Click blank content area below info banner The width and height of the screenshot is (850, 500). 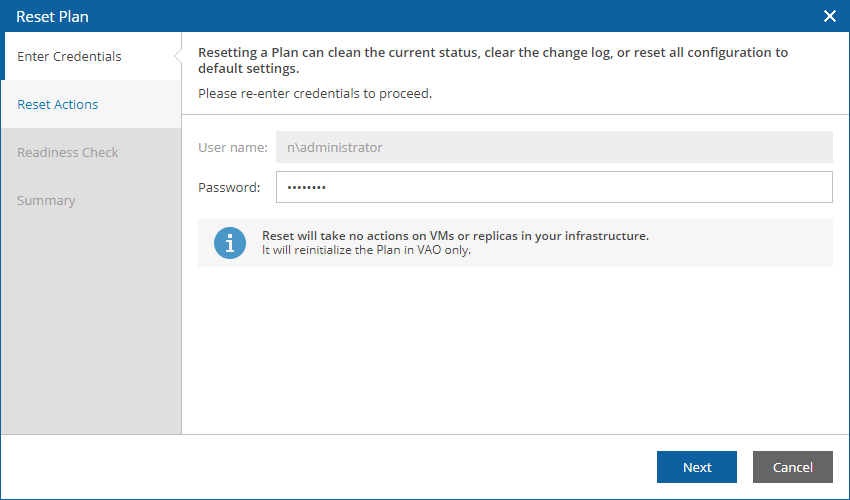point(515,350)
